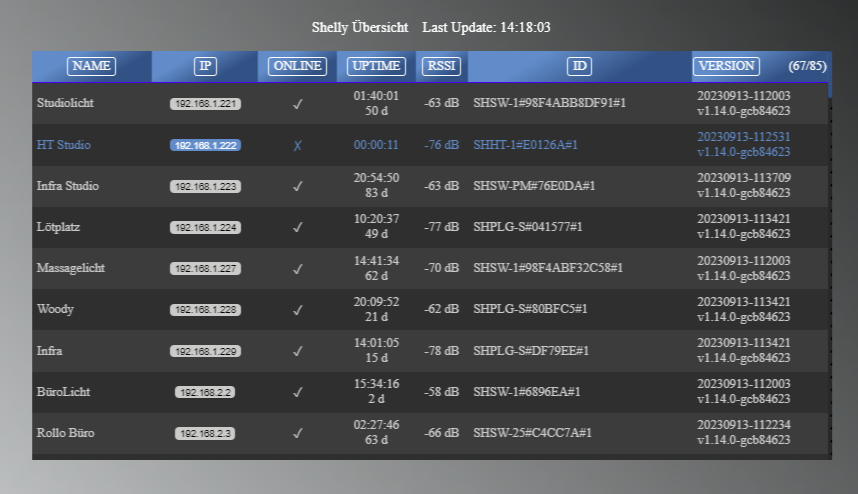Select the BüroLicht device name
The width and height of the screenshot is (858, 494).
pos(63,392)
